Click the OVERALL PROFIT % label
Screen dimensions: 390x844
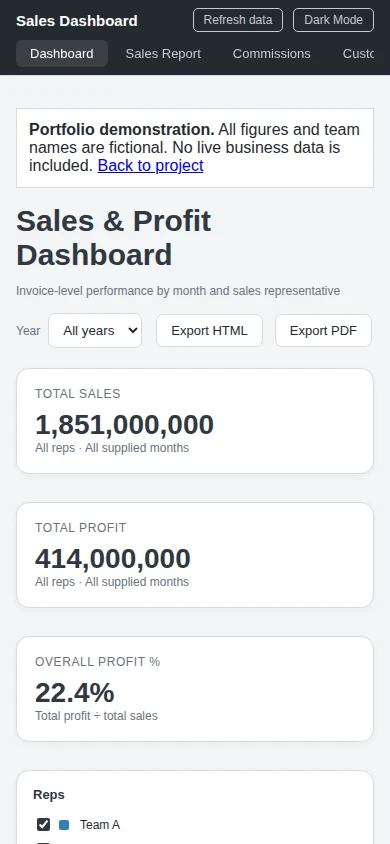pyautogui.click(x=97, y=662)
